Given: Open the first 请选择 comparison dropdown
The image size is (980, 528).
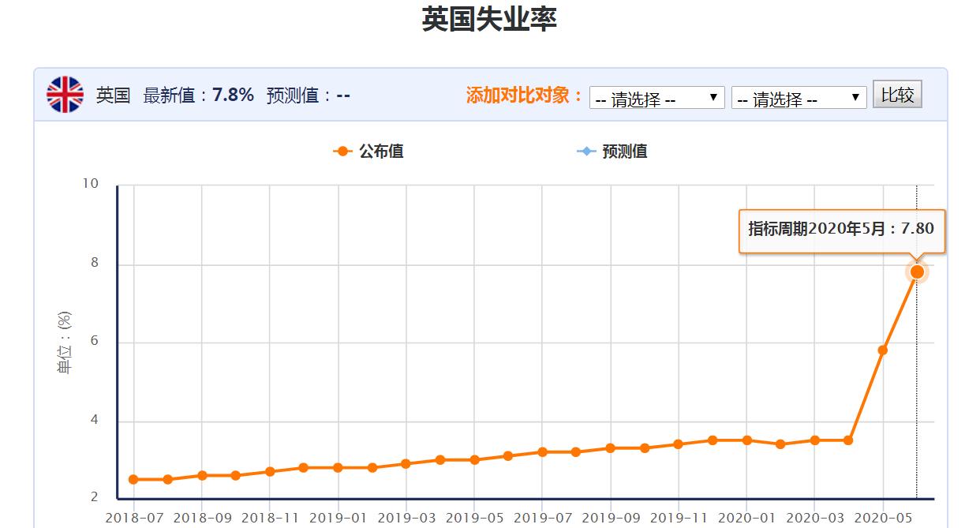Looking at the screenshot, I should coord(656,97).
